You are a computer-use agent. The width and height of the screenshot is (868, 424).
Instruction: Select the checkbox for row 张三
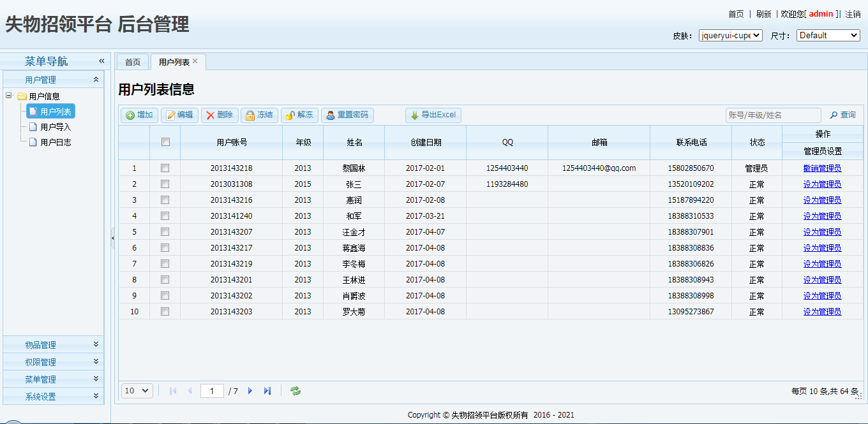[165, 184]
